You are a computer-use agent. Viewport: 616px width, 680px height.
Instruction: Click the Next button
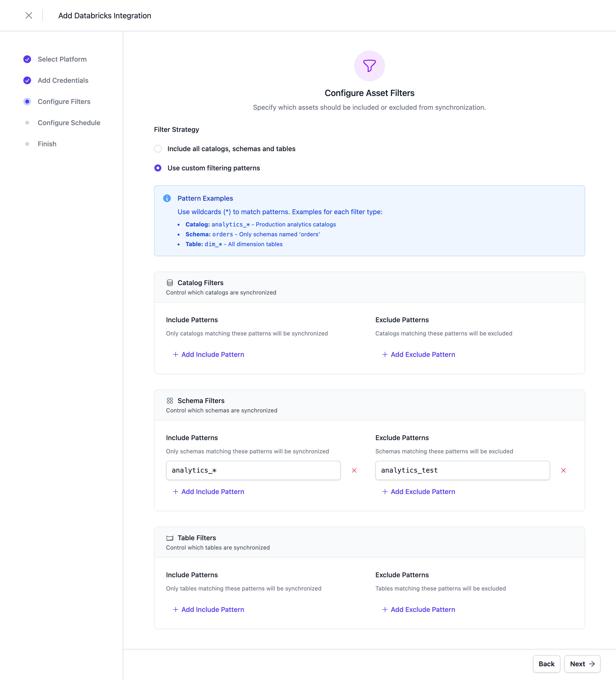(x=582, y=664)
